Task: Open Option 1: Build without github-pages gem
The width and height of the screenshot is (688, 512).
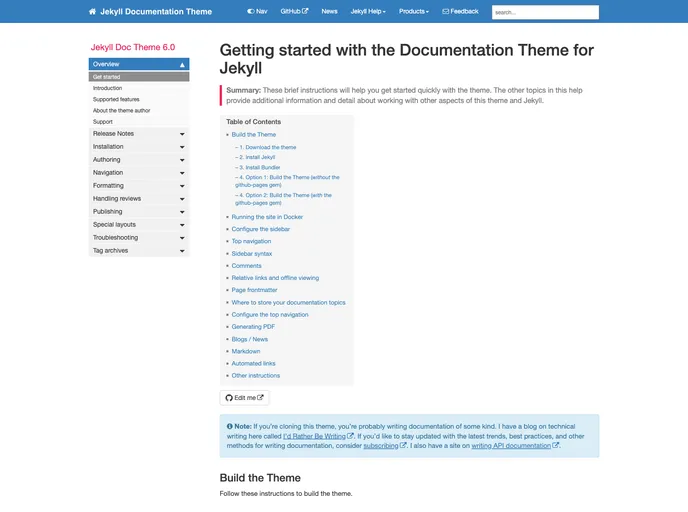Action: 287,181
